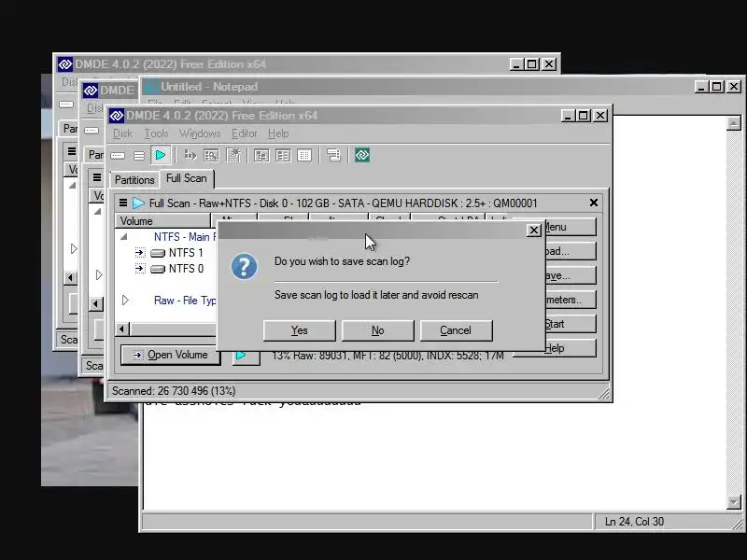Screen dimensions: 747x560
Task: Expand the Raw - File Types tree node
Action: click(125, 300)
